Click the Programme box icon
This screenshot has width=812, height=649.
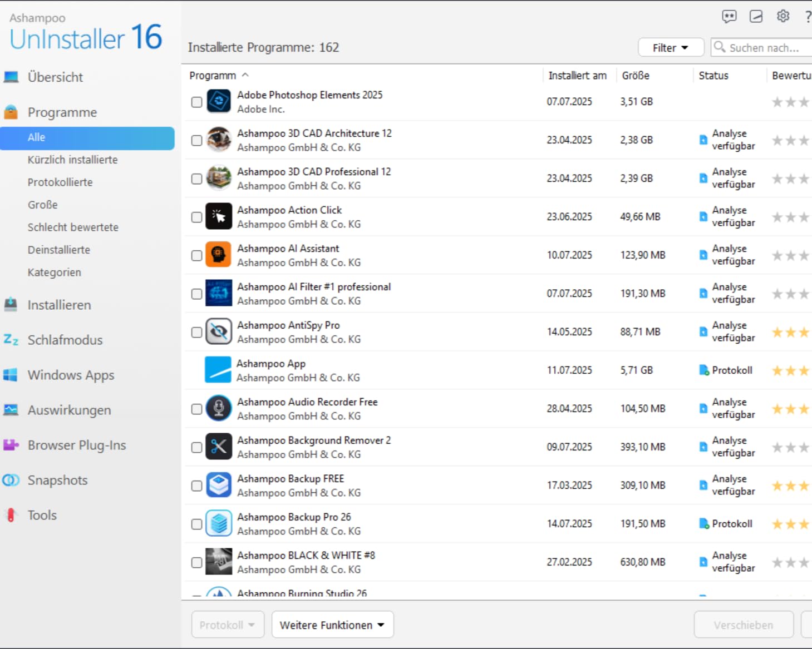(x=11, y=112)
